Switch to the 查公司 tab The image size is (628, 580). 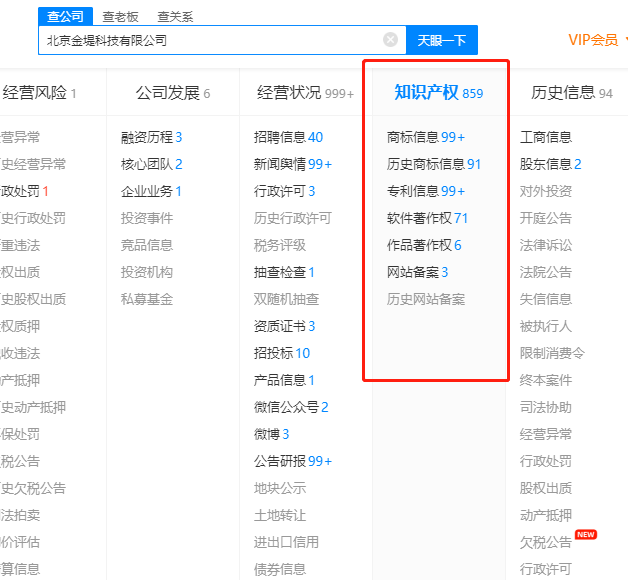pyautogui.click(x=65, y=16)
